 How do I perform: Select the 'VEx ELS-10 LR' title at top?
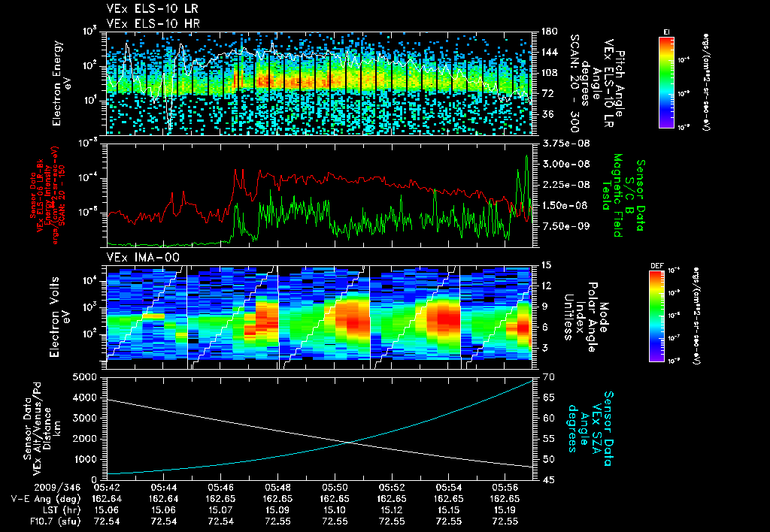point(153,9)
